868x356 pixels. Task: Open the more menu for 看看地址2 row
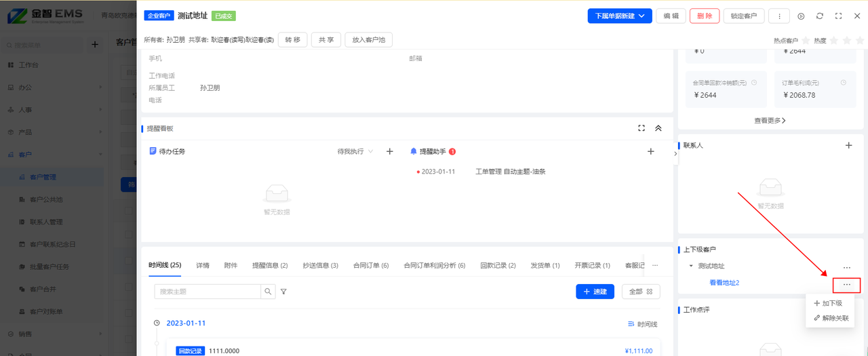(x=847, y=285)
